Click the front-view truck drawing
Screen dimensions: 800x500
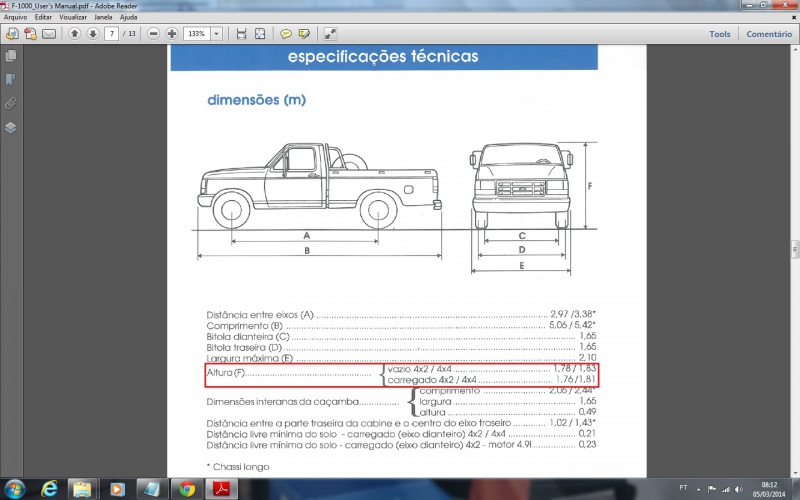coord(521,186)
